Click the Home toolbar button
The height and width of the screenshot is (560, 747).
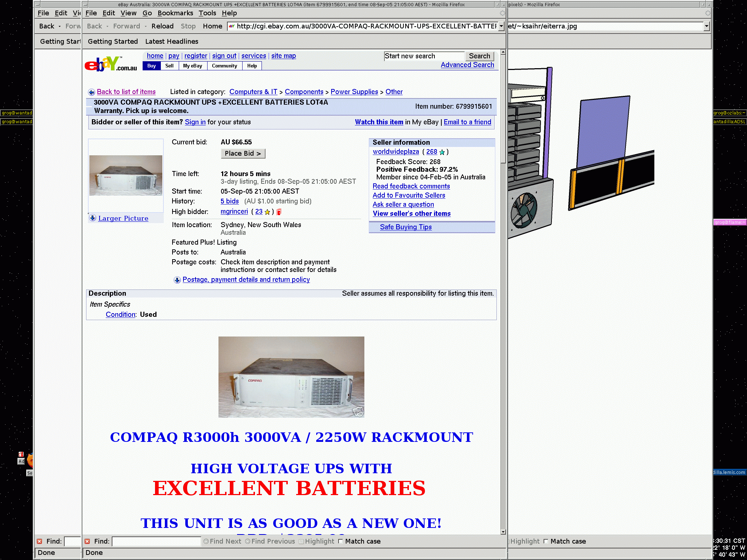(213, 26)
